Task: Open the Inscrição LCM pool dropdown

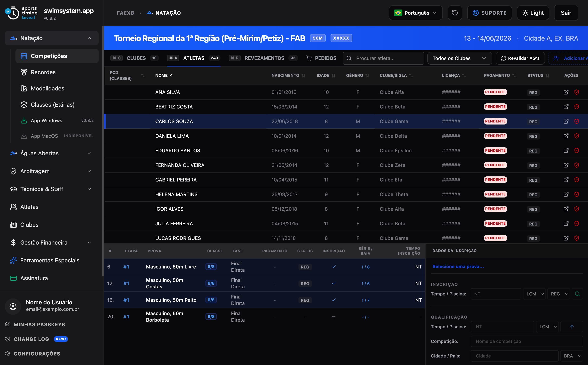Action: [x=534, y=294]
